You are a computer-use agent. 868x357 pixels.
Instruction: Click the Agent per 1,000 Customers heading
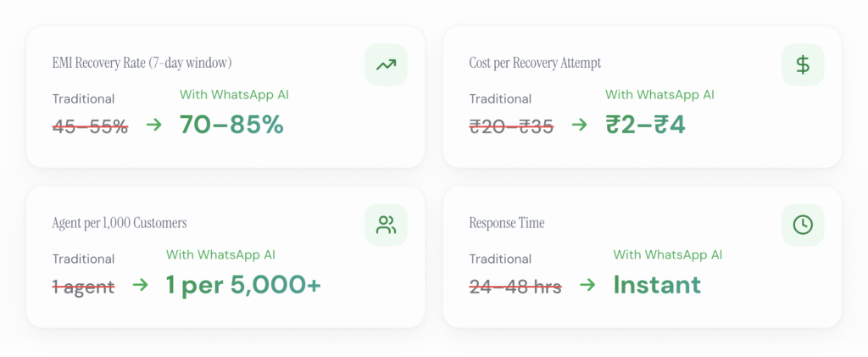[120, 224]
